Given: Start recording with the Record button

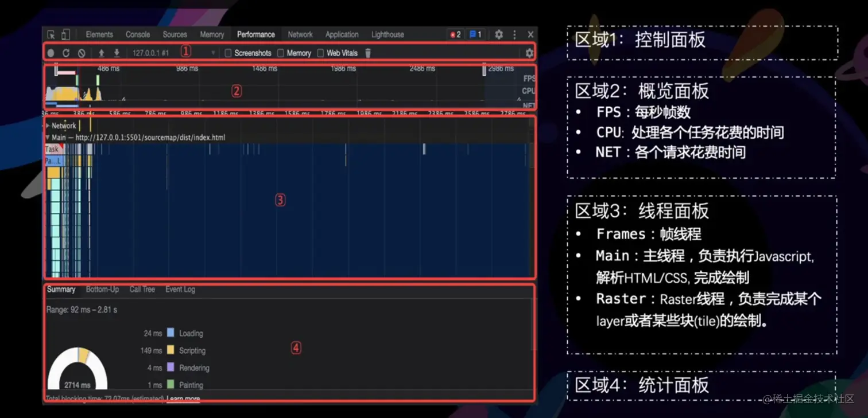Looking at the screenshot, I should 51,53.
